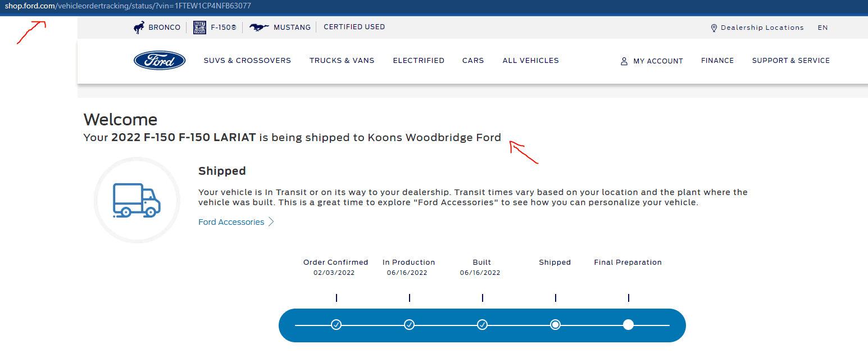
Task: Open the Finance link
Action: 717,61
